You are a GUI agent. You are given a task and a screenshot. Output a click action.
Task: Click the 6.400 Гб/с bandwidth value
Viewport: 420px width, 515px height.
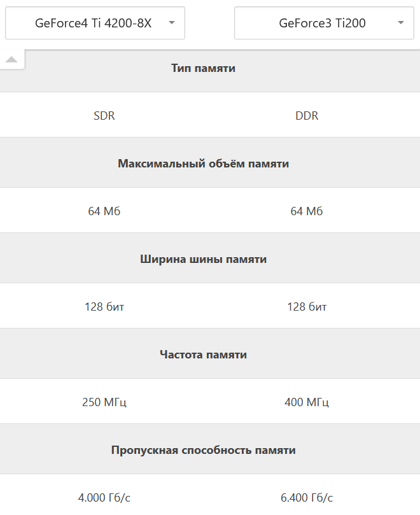(307, 498)
